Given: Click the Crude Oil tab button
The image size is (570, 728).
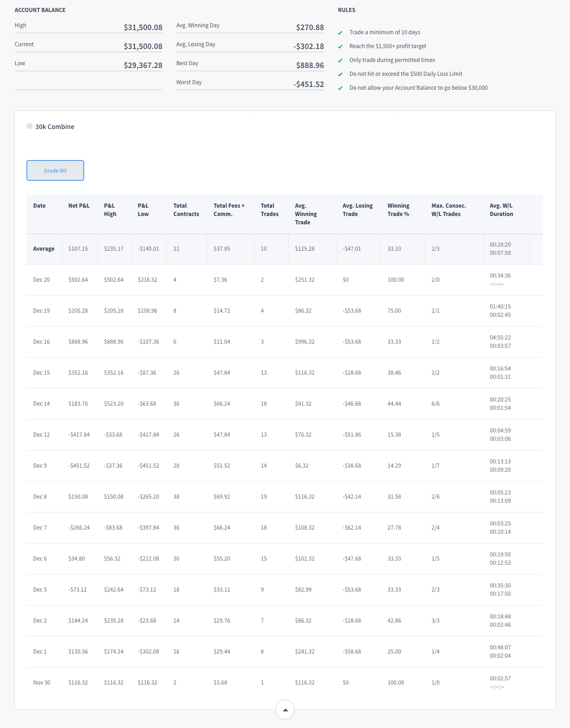Looking at the screenshot, I should click(x=55, y=171).
